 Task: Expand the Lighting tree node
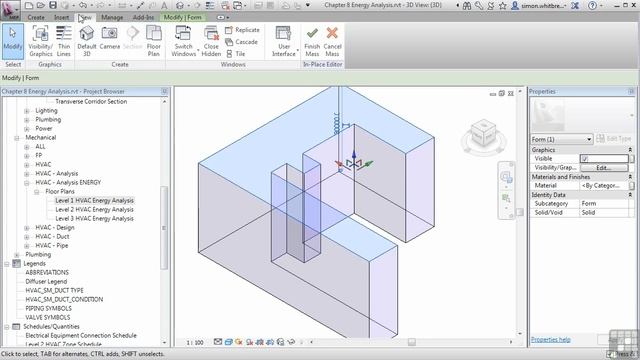pyautogui.click(x=27, y=111)
